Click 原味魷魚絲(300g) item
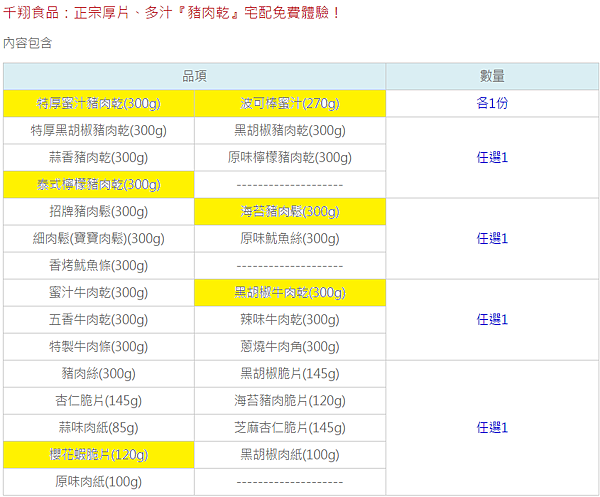 [290, 239]
